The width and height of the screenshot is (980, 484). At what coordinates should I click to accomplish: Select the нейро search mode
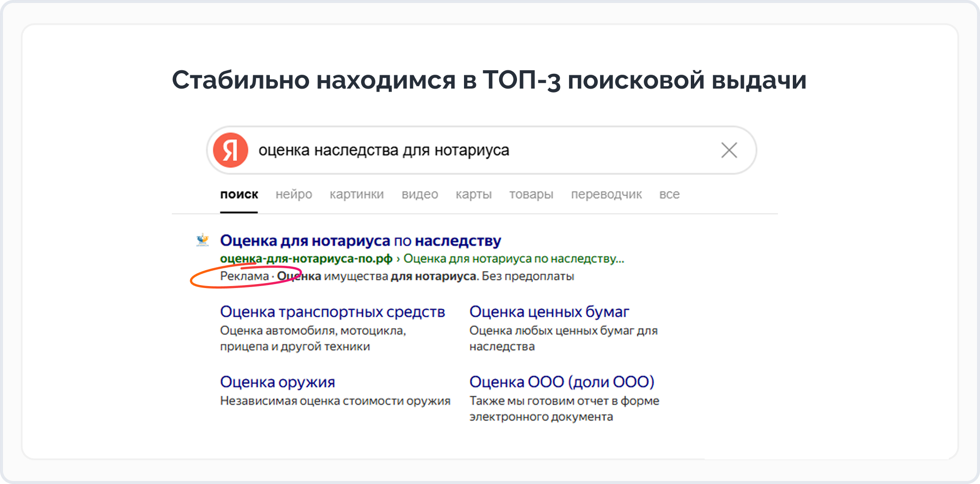click(294, 194)
